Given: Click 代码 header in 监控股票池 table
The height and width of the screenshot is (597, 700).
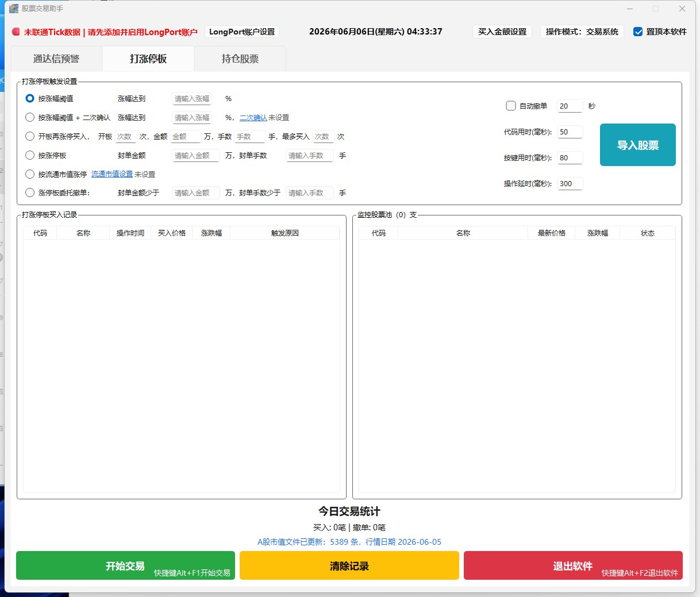Looking at the screenshot, I should tap(379, 233).
